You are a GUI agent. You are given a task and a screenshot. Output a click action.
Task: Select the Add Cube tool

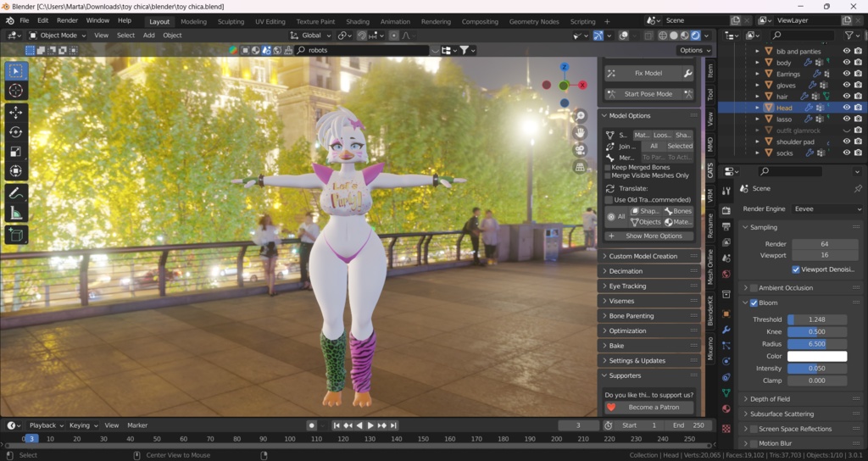(x=15, y=235)
